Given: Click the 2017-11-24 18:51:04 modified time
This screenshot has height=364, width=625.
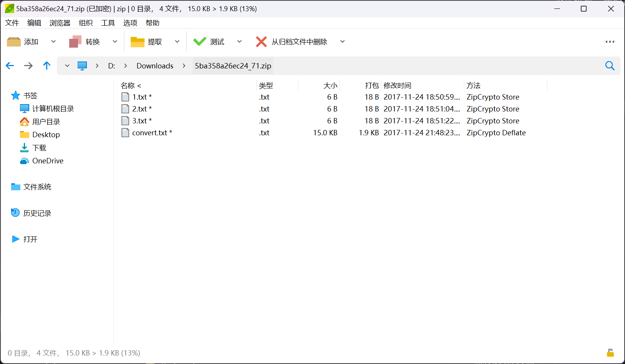Looking at the screenshot, I should [422, 109].
